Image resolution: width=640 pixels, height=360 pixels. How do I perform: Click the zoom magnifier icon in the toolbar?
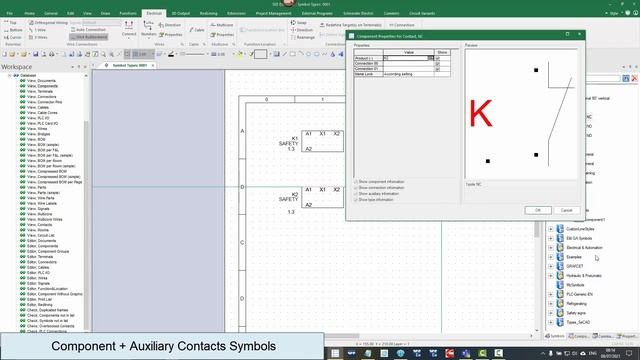[x=103, y=54]
